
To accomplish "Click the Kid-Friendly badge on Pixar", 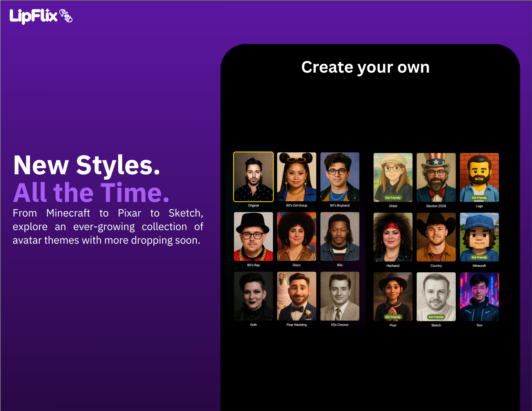I will 393,317.
